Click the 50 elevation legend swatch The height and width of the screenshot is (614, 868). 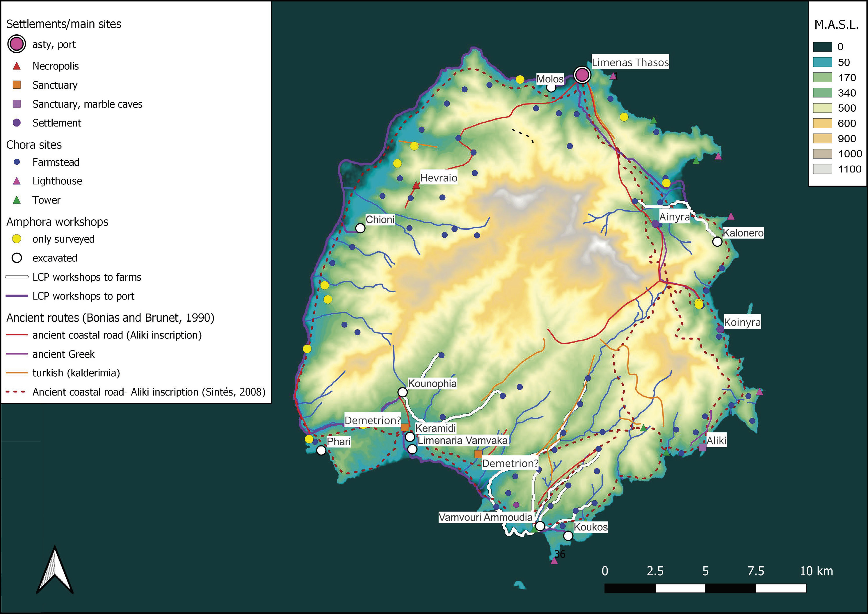[x=823, y=62]
